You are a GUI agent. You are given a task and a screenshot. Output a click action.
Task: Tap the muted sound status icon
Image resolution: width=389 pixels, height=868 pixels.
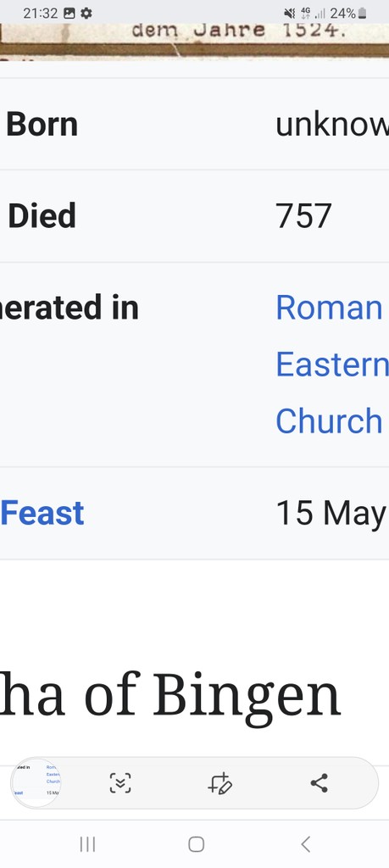[289, 13]
